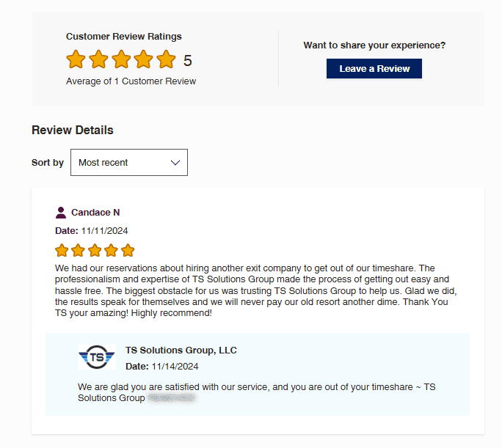
Task: Click the first star of Candace's review
Action: point(62,251)
